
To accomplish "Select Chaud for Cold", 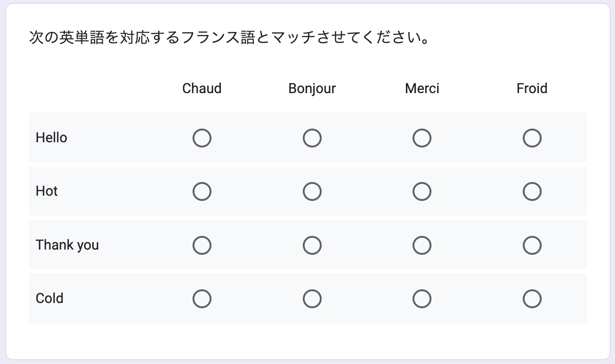I will [202, 298].
